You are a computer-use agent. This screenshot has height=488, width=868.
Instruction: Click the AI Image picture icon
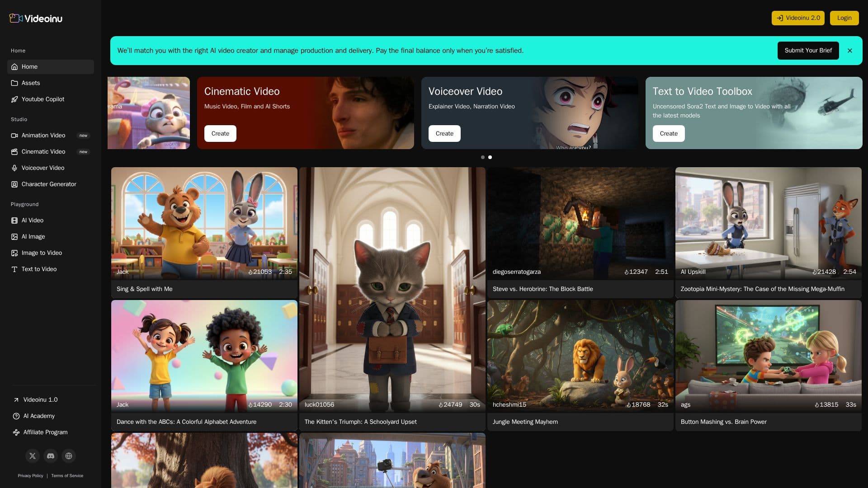[x=14, y=237]
